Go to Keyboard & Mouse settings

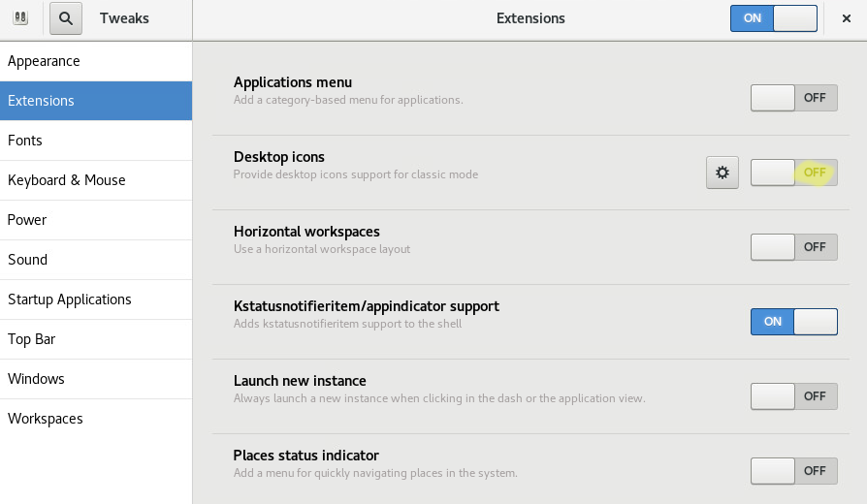click(x=96, y=180)
